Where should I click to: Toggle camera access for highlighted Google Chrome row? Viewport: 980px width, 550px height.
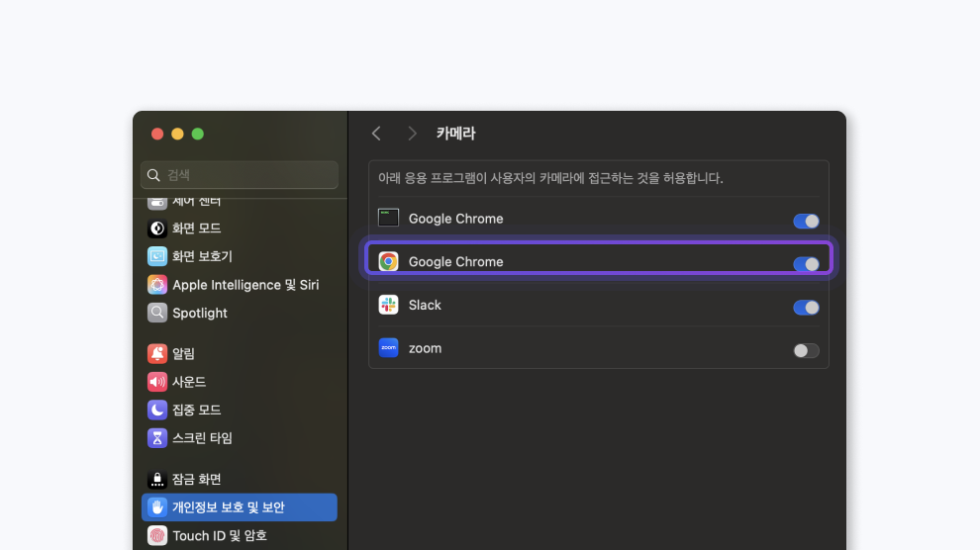[806, 264]
